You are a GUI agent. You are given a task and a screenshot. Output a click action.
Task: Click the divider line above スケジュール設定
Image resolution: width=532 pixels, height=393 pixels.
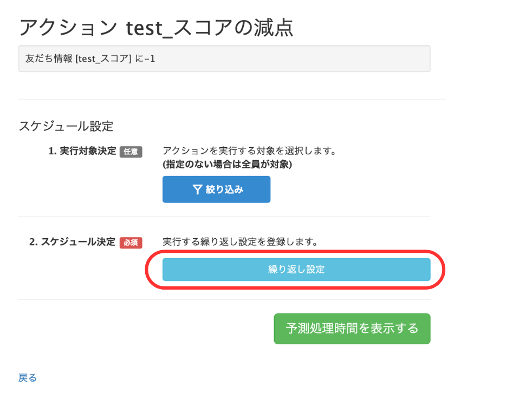coord(231,100)
